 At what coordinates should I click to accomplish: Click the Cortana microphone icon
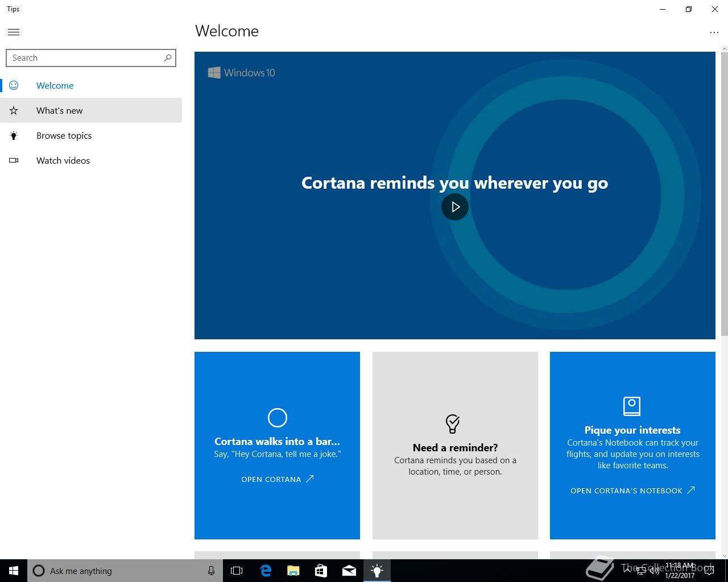click(x=211, y=571)
